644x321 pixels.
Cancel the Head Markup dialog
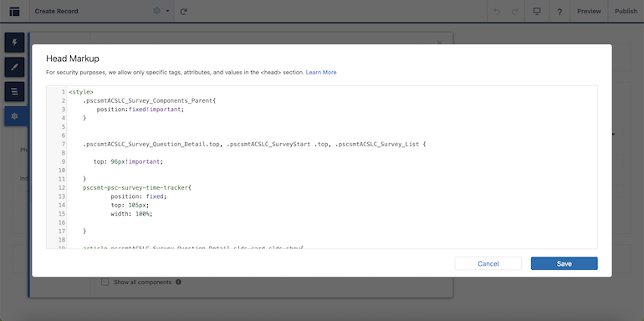488,263
